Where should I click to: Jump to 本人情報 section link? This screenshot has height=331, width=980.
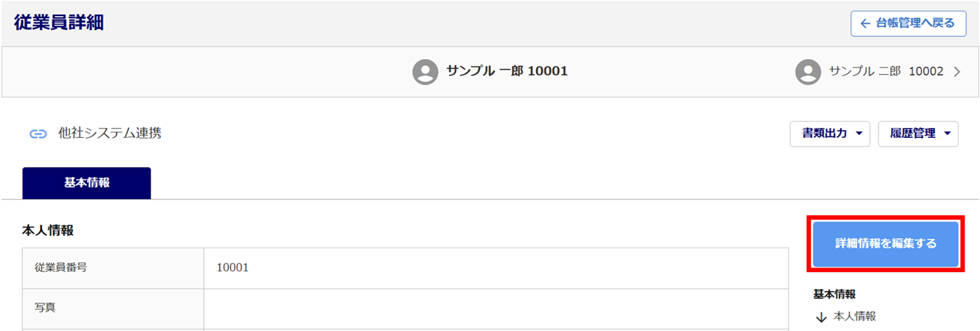[854, 316]
